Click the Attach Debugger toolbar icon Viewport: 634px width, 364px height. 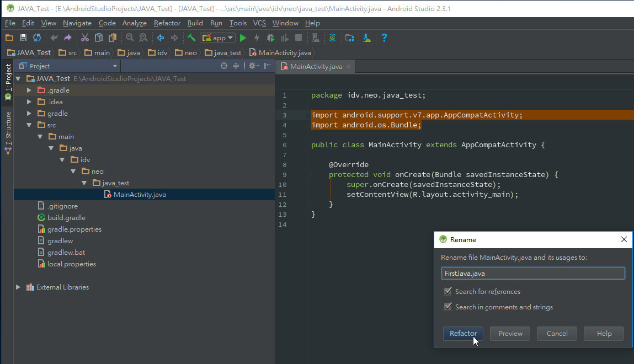[x=285, y=38]
